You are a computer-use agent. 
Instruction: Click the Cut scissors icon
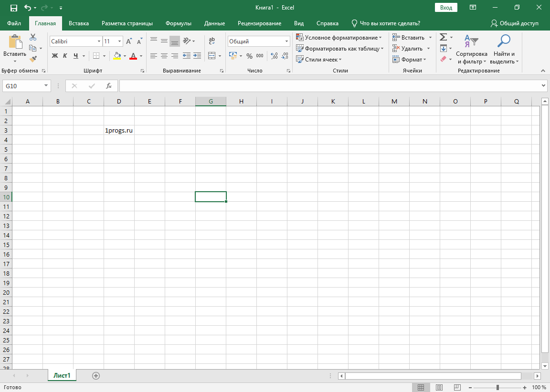33,37
